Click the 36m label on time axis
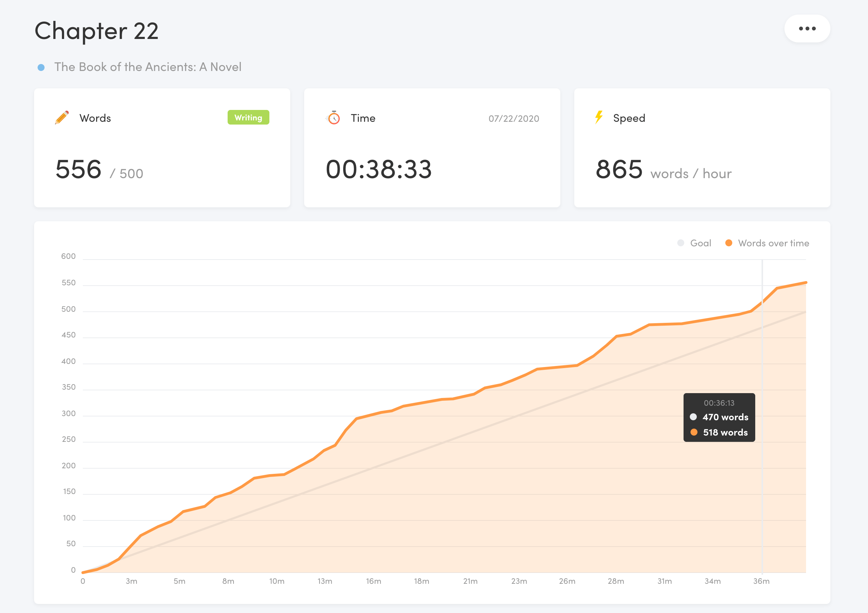Screen dimensions: 868x613 761,581
